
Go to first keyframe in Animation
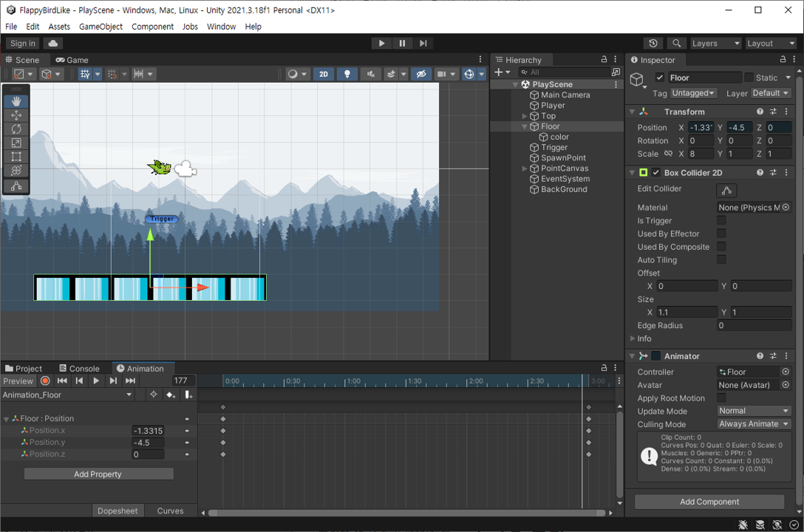(x=62, y=381)
